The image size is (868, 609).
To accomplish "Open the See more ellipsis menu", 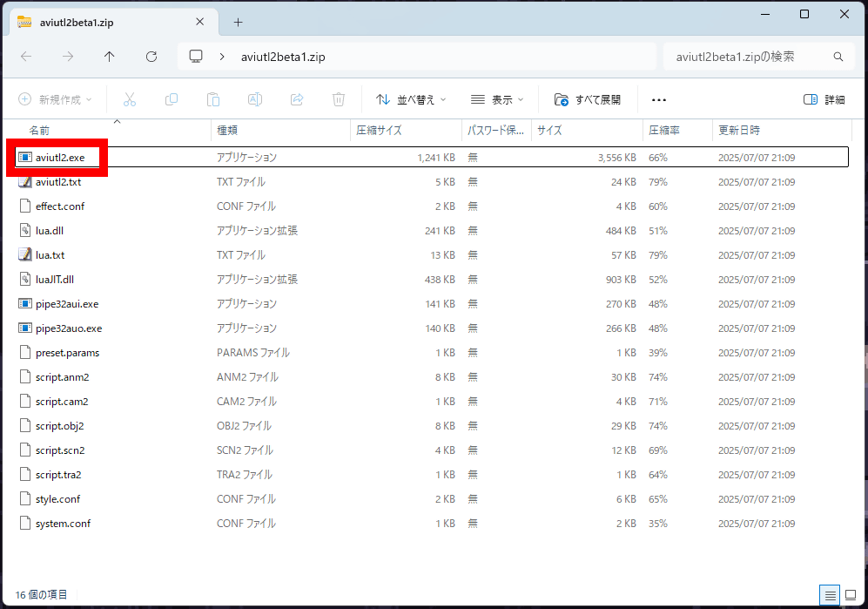I will (x=659, y=99).
